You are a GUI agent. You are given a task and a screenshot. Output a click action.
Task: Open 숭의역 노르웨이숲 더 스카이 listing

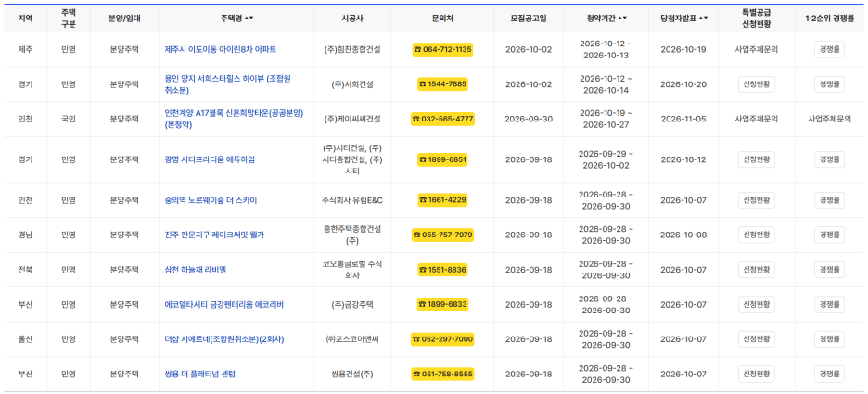pyautogui.click(x=211, y=199)
